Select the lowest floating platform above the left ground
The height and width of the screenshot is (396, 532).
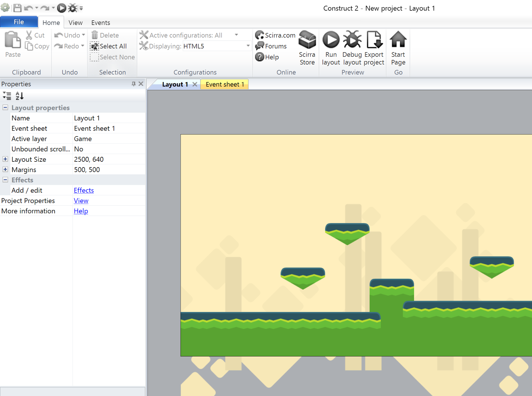303,278
